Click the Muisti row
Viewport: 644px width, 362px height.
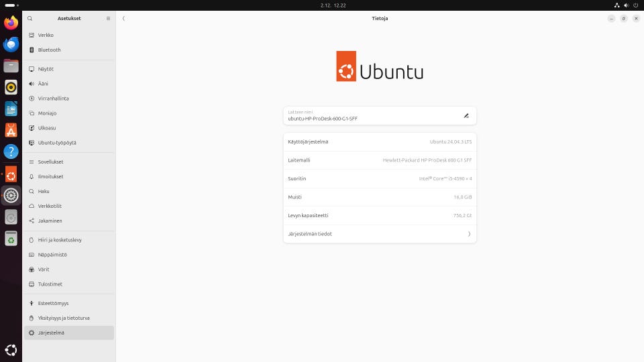click(x=380, y=197)
